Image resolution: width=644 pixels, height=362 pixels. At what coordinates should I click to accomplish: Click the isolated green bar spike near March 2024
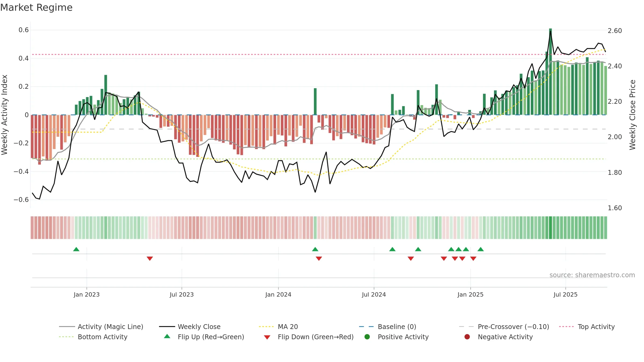315,101
